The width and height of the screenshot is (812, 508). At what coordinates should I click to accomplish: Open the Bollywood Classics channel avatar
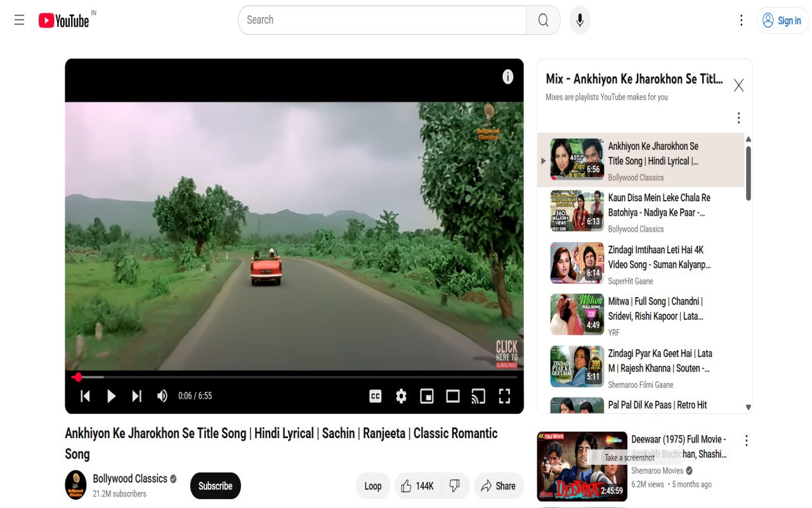76,486
